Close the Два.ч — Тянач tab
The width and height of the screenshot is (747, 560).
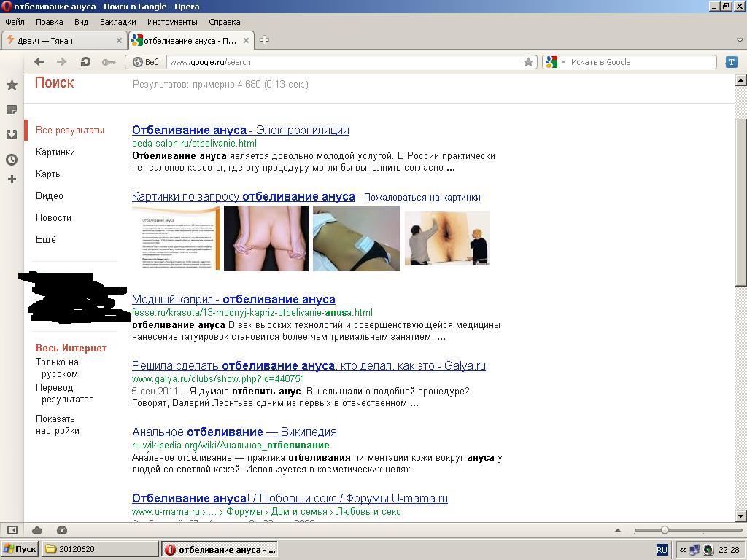pyautogui.click(x=119, y=41)
